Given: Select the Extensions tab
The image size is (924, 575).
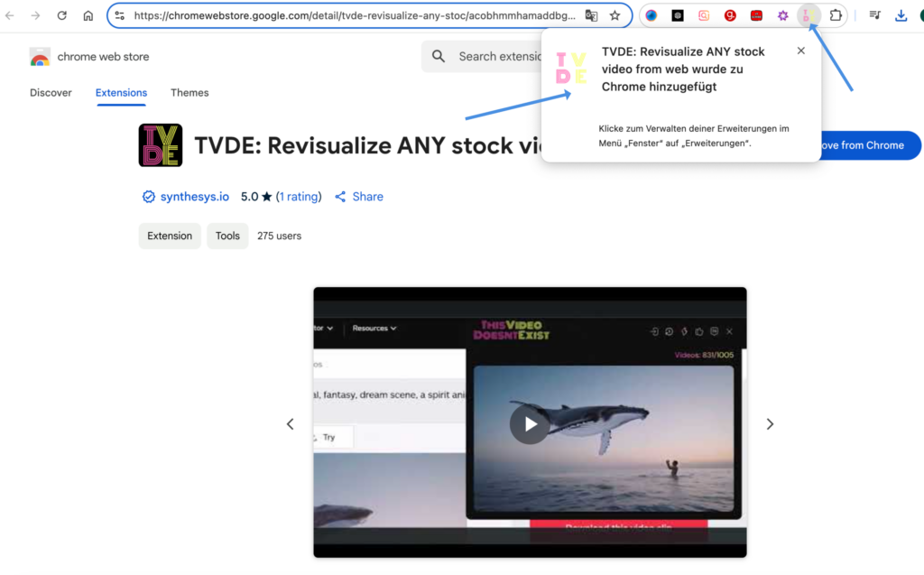Looking at the screenshot, I should 122,93.
